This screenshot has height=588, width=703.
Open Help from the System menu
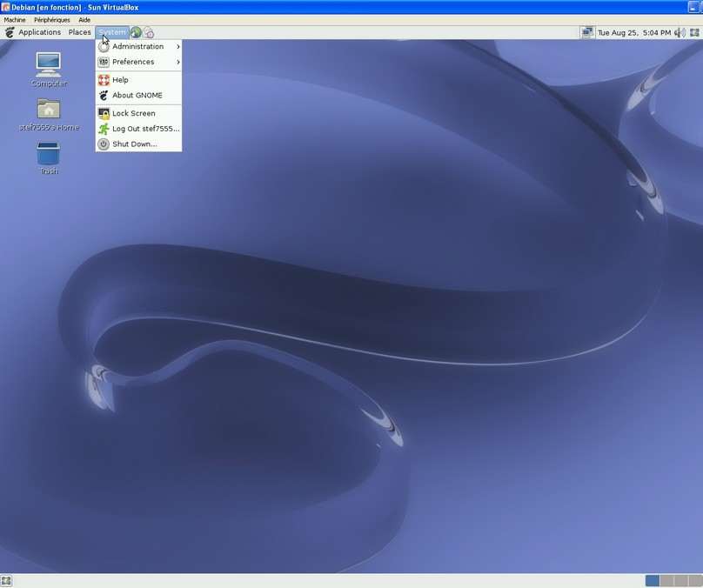click(138, 80)
